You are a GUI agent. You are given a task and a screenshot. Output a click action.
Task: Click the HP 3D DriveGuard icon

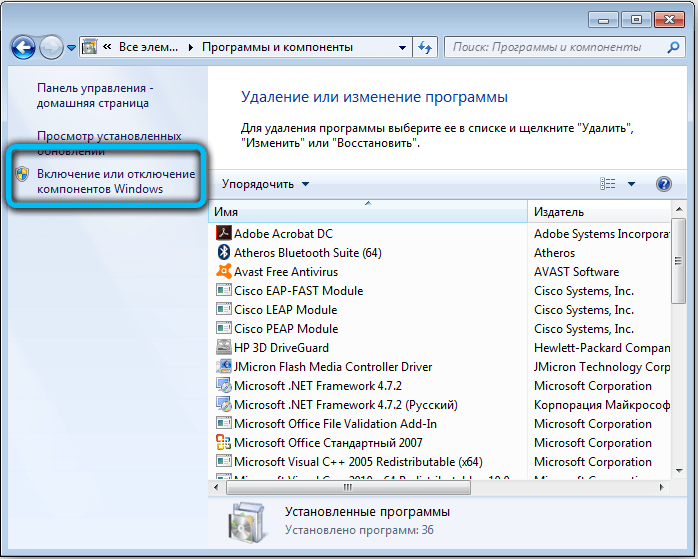pyautogui.click(x=223, y=347)
